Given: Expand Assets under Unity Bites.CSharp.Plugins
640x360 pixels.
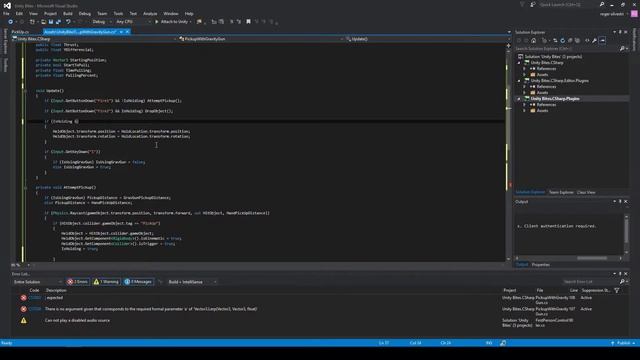Looking at the screenshot, I should point(524,111).
